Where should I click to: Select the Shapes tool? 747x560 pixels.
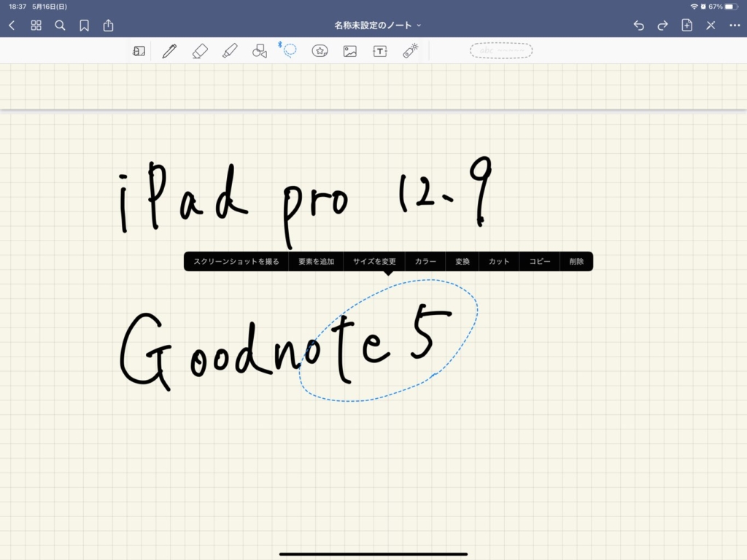coord(260,51)
